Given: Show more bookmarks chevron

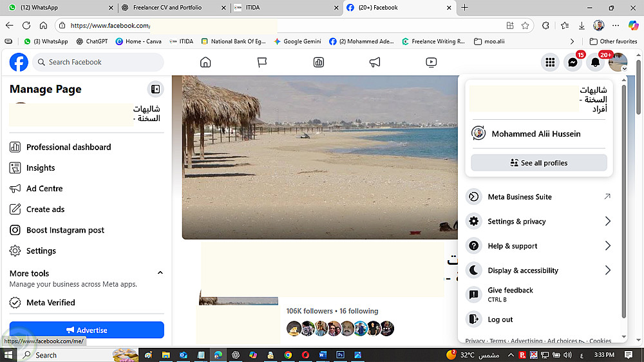Looking at the screenshot, I should click(x=572, y=41).
